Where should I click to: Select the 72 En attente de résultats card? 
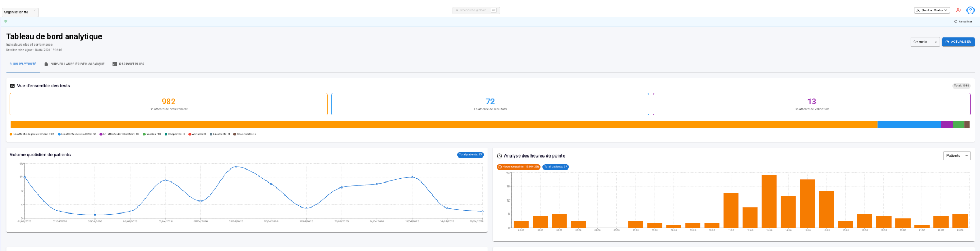pyautogui.click(x=490, y=104)
